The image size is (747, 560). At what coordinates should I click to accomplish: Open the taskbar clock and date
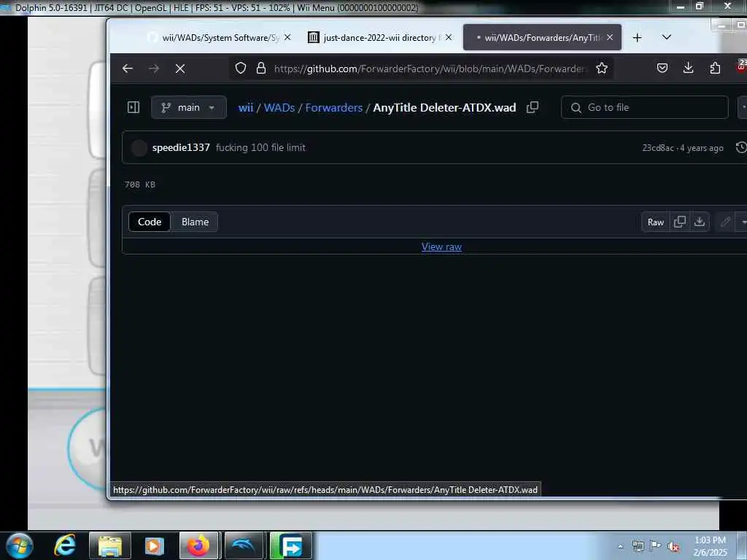(x=711, y=546)
